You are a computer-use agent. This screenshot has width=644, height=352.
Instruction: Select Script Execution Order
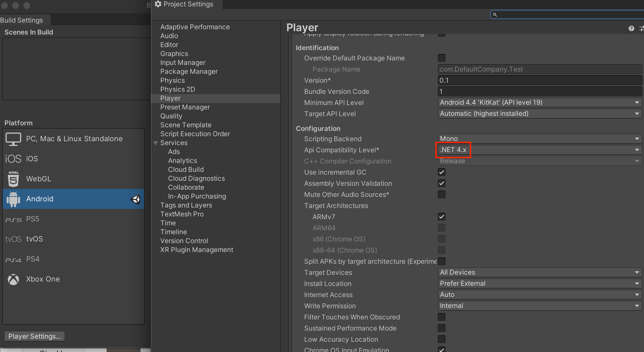click(x=195, y=134)
